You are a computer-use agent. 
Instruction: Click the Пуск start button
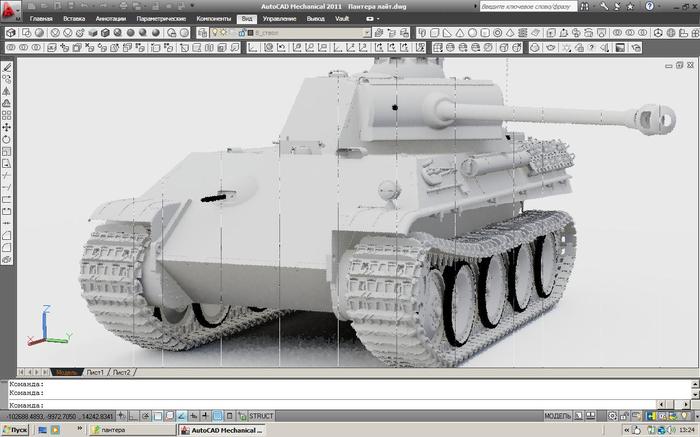point(17,429)
